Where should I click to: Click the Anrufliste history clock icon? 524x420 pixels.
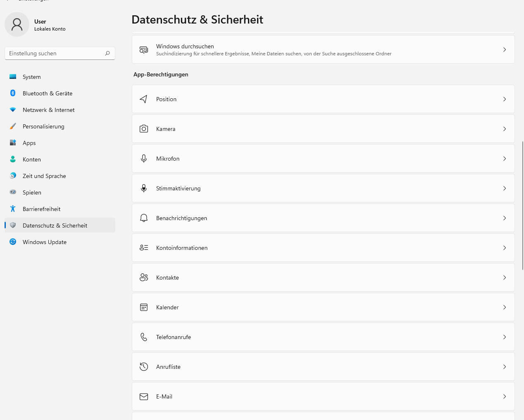pos(144,367)
